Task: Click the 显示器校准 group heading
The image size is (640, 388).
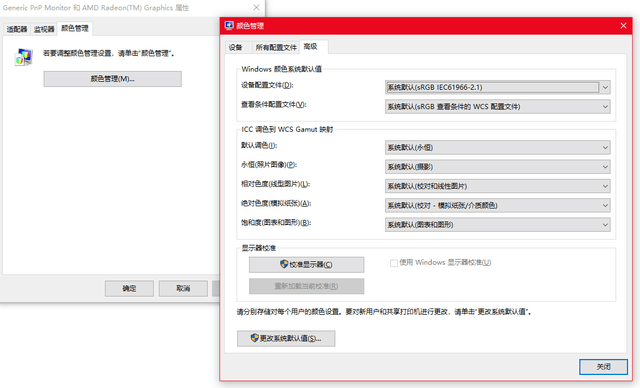Action: point(259,248)
